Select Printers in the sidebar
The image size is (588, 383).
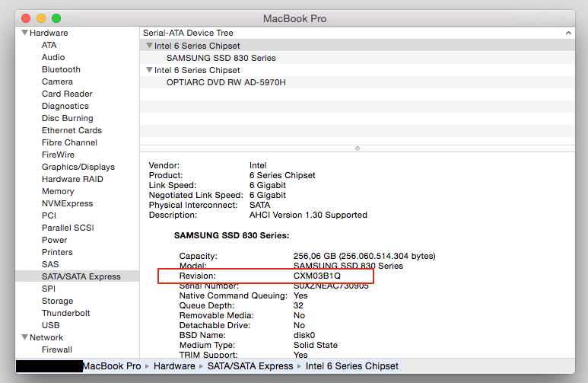click(57, 252)
